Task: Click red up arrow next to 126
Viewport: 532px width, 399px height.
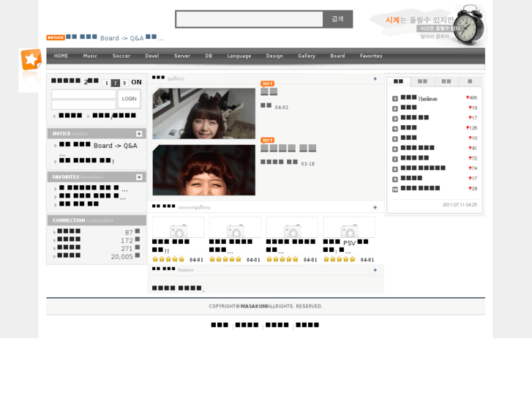Action: click(468, 128)
